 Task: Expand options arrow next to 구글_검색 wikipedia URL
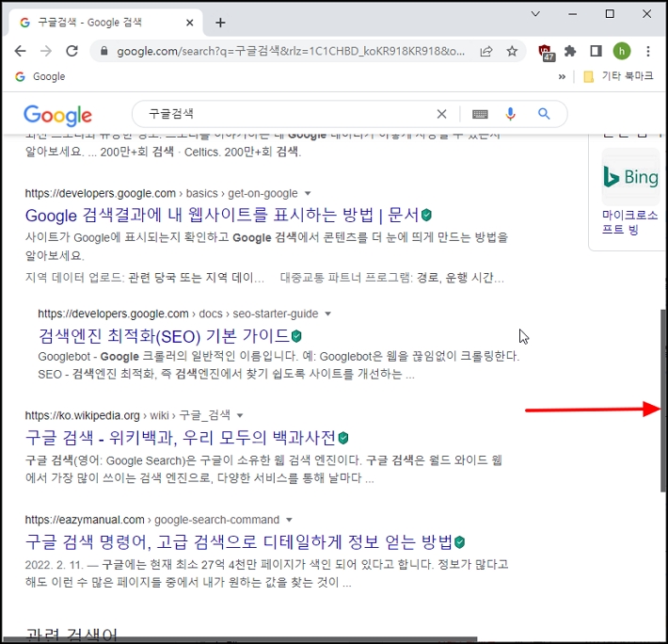240,415
